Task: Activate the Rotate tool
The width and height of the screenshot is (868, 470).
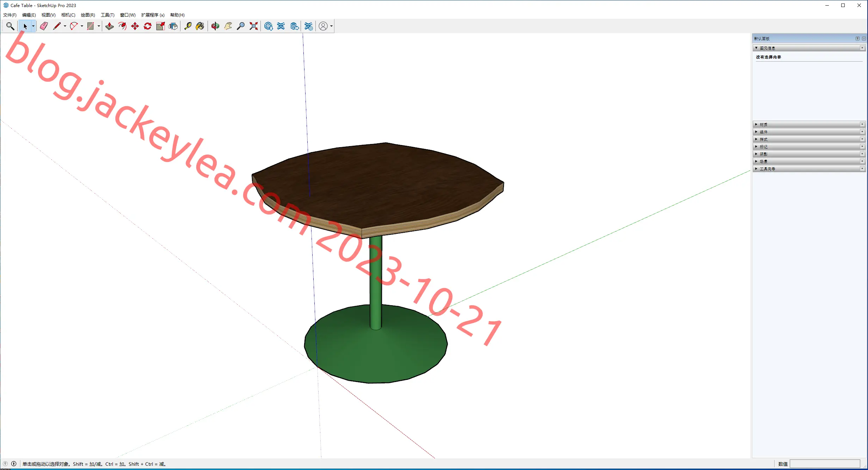Action: [148, 26]
